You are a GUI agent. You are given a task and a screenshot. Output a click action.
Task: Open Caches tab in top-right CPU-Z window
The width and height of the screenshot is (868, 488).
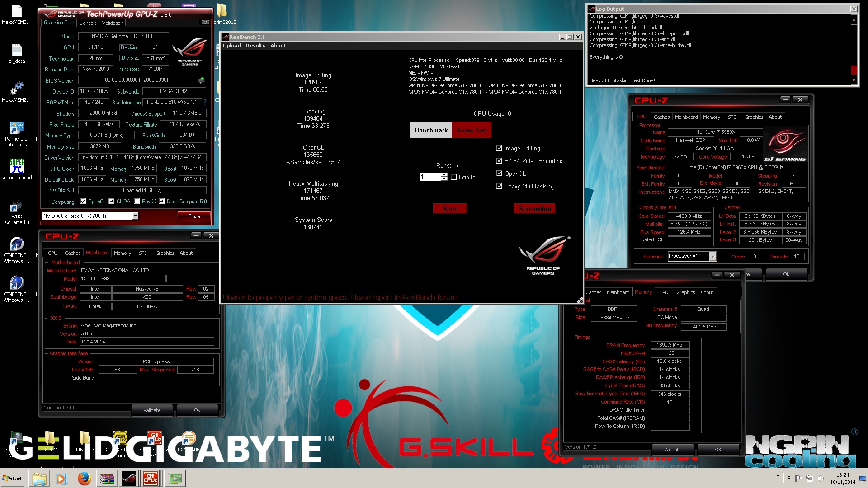[x=661, y=117]
